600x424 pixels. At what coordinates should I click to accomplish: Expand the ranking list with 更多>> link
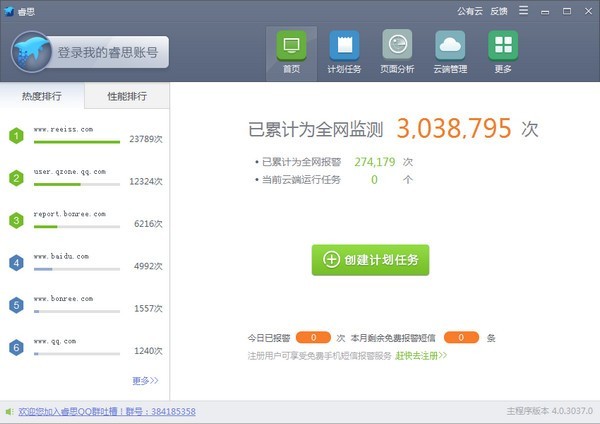point(145,380)
